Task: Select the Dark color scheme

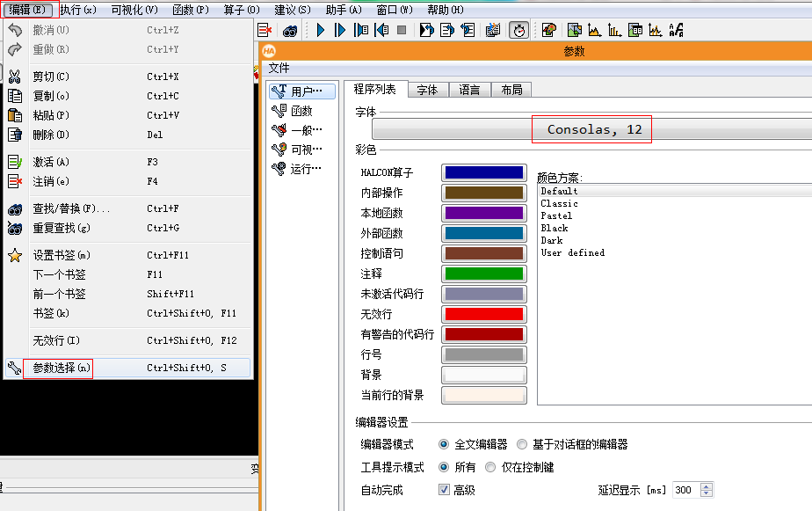Action: (x=552, y=240)
